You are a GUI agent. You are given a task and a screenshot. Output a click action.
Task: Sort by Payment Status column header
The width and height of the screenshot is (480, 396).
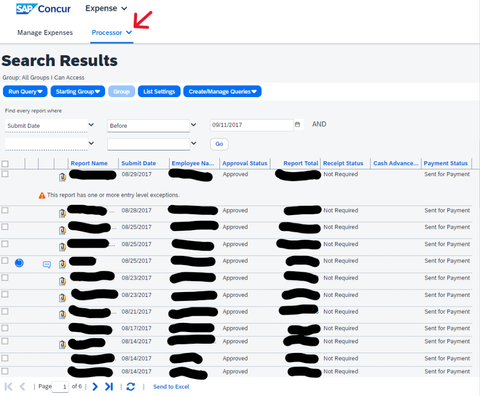(x=446, y=163)
